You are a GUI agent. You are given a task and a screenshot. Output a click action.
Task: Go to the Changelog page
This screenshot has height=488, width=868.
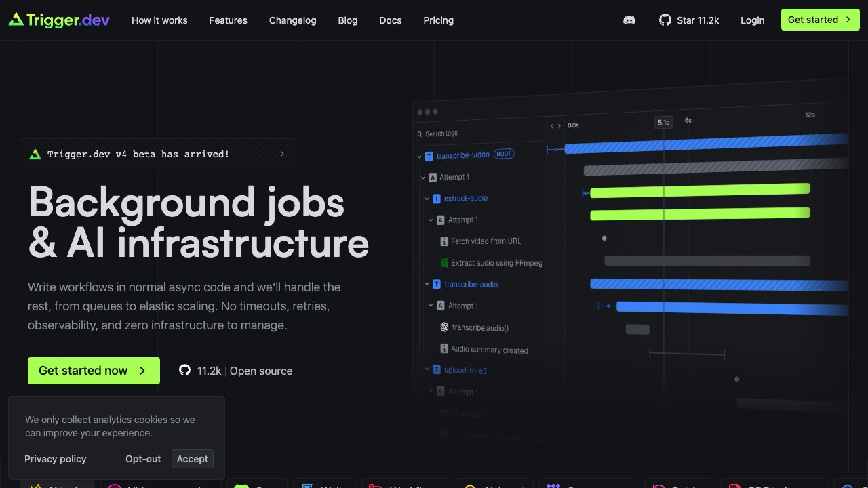(x=292, y=20)
